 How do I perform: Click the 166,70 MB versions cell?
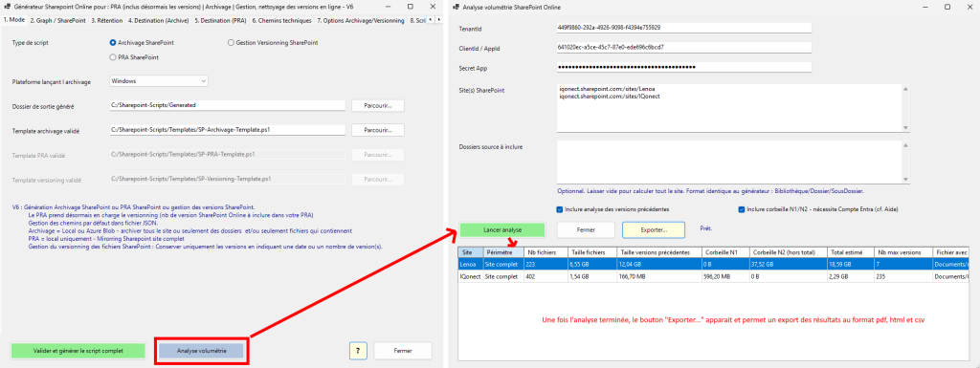click(658, 275)
